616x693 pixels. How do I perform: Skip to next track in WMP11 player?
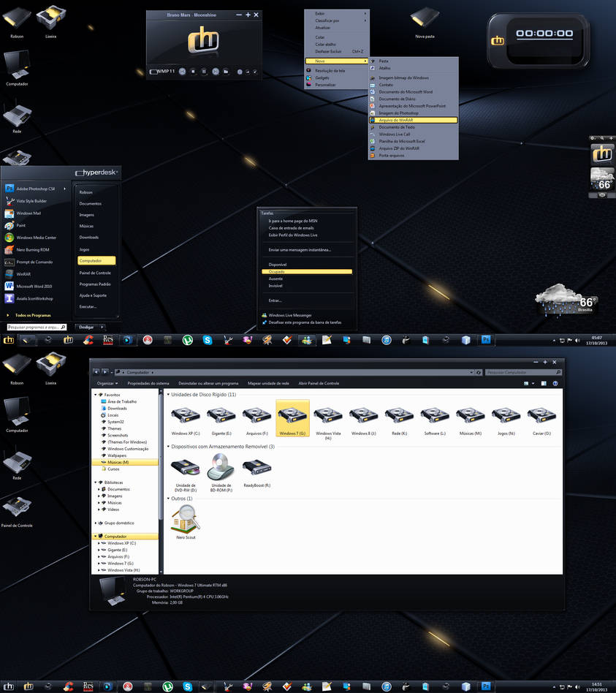(x=216, y=71)
